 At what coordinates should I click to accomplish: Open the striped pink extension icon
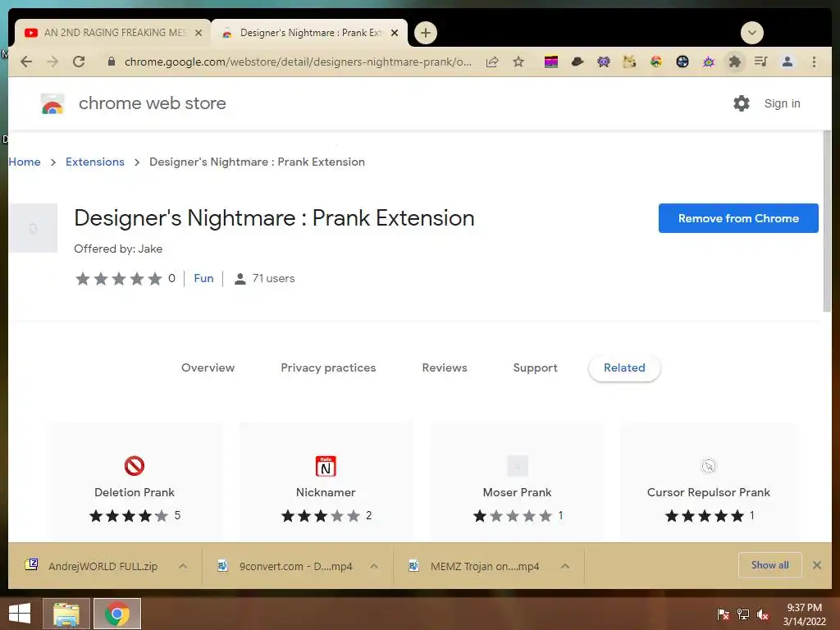click(x=550, y=62)
